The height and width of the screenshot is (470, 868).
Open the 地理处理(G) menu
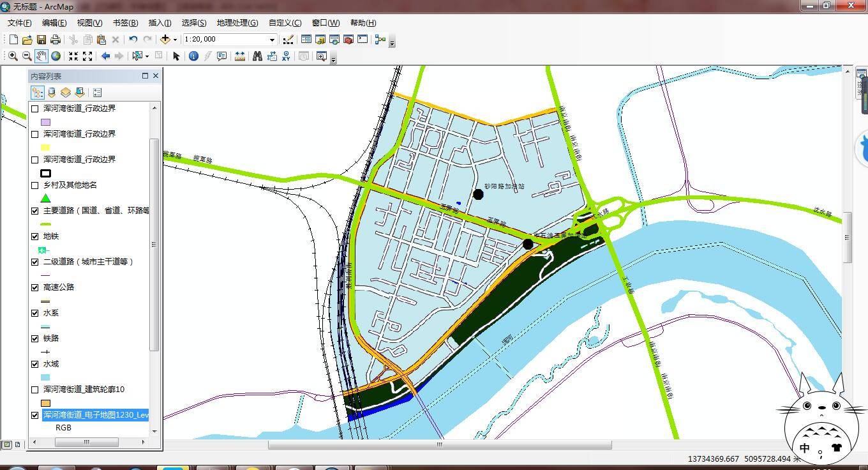(x=237, y=23)
